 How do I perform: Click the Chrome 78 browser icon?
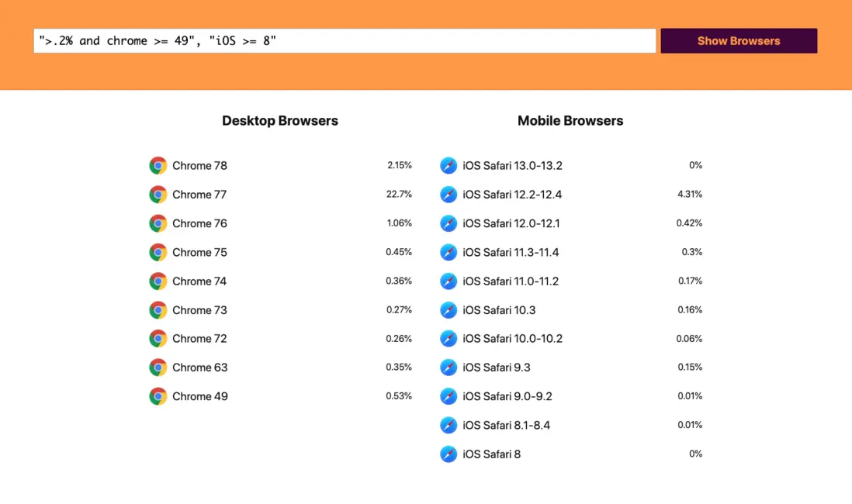(x=158, y=165)
